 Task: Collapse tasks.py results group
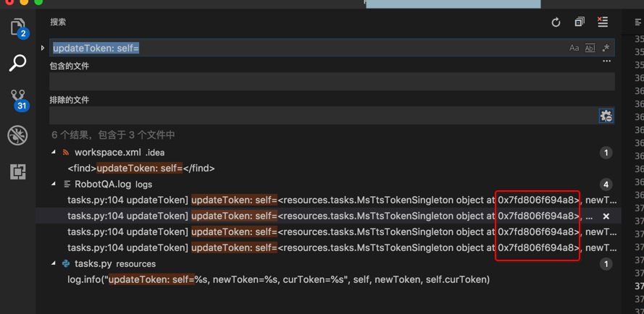[x=54, y=264]
